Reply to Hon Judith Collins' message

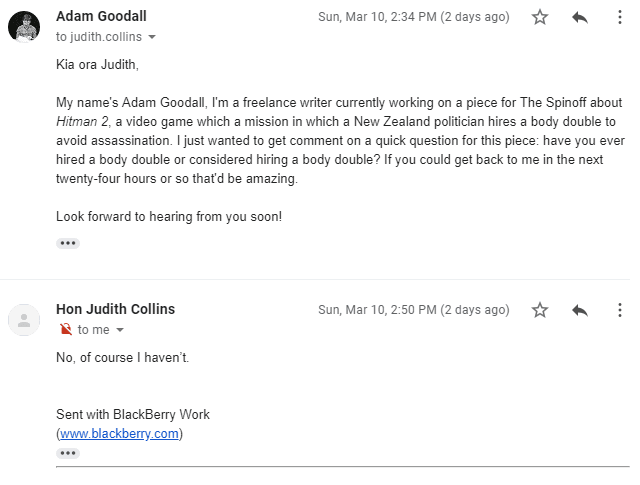580,310
